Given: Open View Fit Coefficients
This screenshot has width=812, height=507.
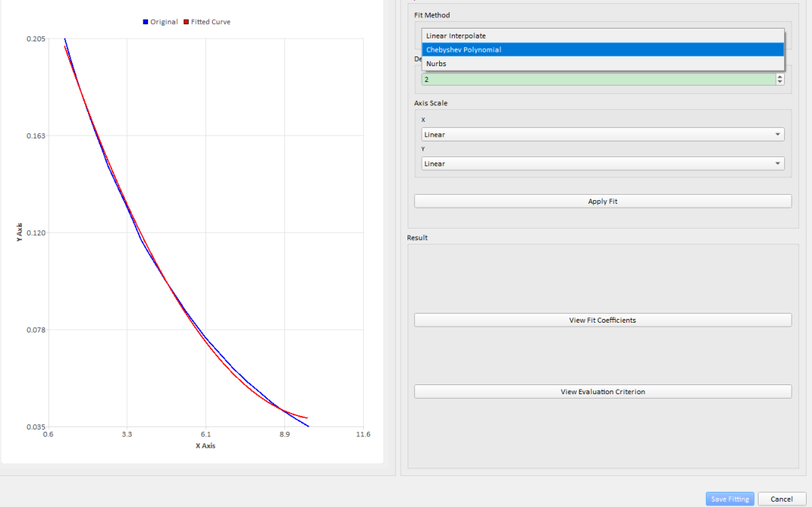Looking at the screenshot, I should (x=603, y=320).
